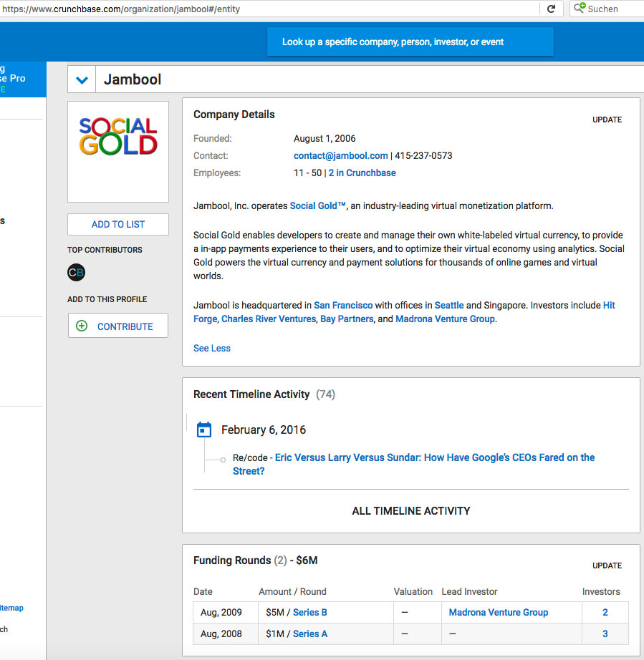This screenshot has width=644, height=660.
Task: Click the Investors column header
Action: [x=601, y=592]
